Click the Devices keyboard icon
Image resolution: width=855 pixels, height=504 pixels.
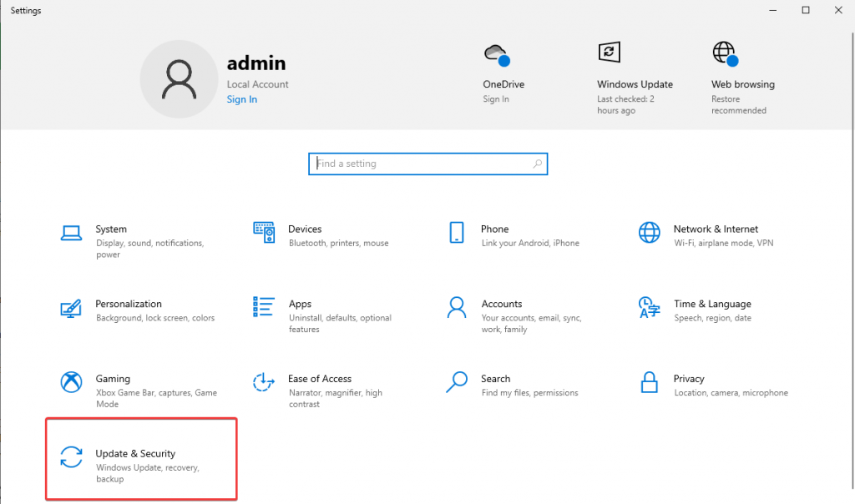coord(264,232)
